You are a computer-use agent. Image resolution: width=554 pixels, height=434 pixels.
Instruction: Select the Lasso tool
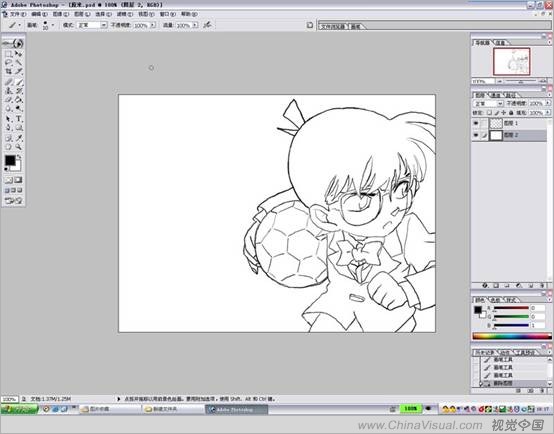(x=8, y=63)
